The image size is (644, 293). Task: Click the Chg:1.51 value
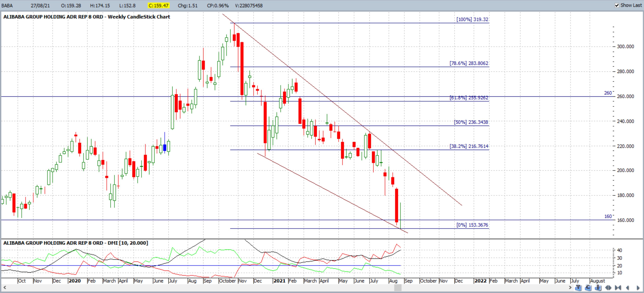188,6
